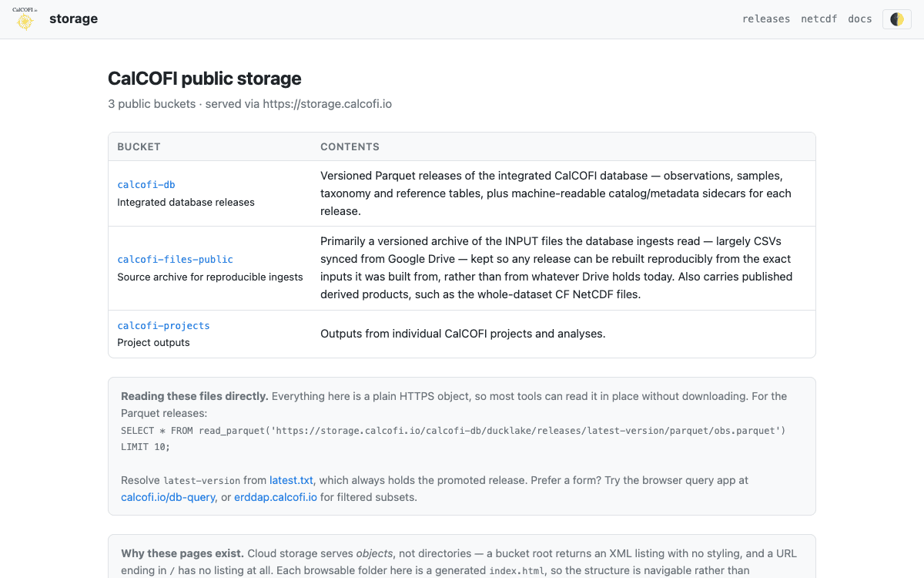Image resolution: width=924 pixels, height=578 pixels.
Task: Open the releases nav link
Action: click(x=766, y=19)
